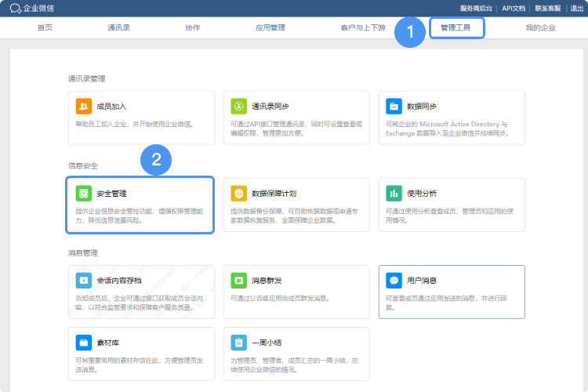Click 会话内容存档 description about 获取成员会话内容
The image size is (588, 392).
pos(139,303)
